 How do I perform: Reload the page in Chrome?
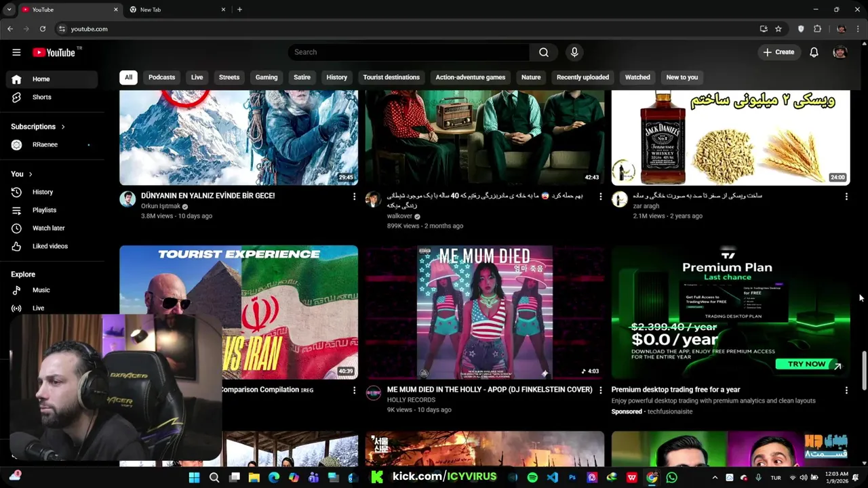43,29
